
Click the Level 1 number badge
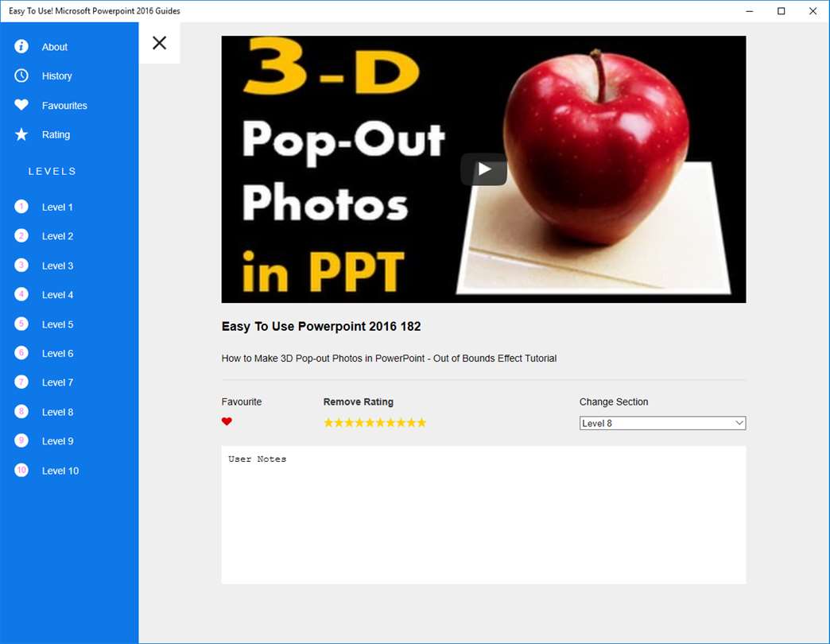tap(21, 207)
